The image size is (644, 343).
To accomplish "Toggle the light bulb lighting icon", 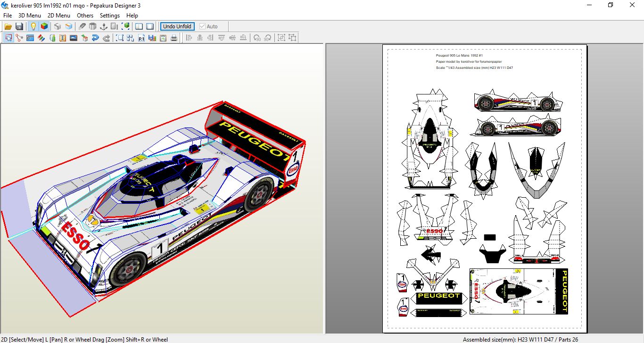I will [33, 26].
